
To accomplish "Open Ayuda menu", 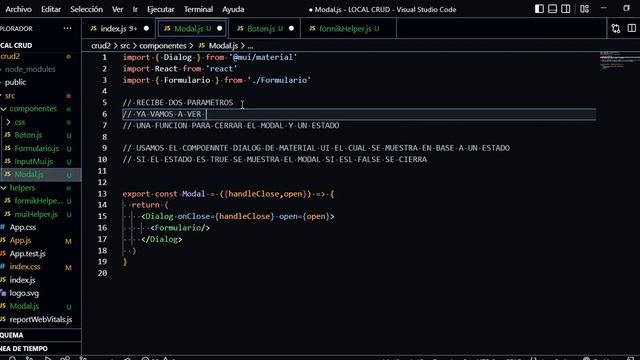I will pos(233,9).
